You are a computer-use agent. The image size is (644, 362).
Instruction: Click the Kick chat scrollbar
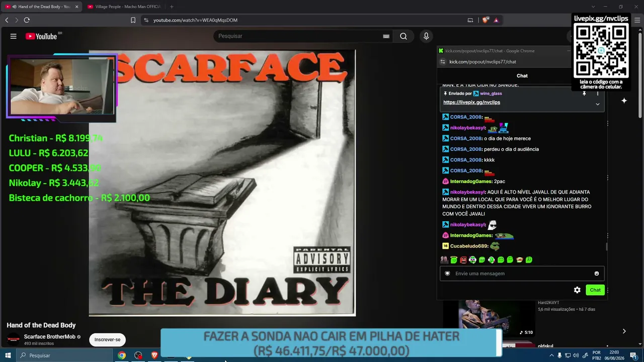[607, 246]
